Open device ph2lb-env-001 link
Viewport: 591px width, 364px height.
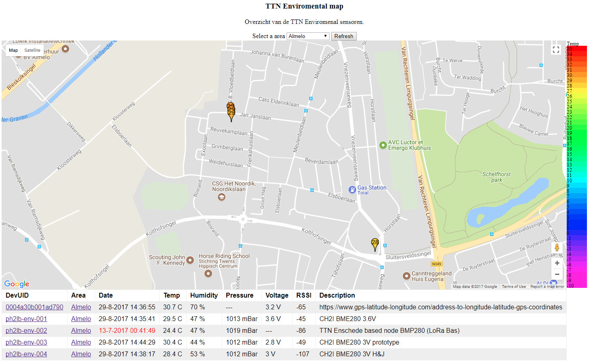coord(26,319)
